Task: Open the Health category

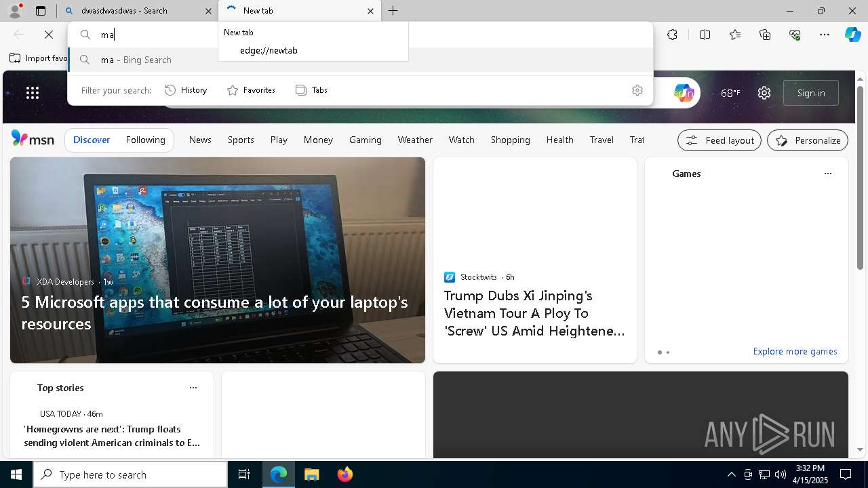Action: click(560, 140)
